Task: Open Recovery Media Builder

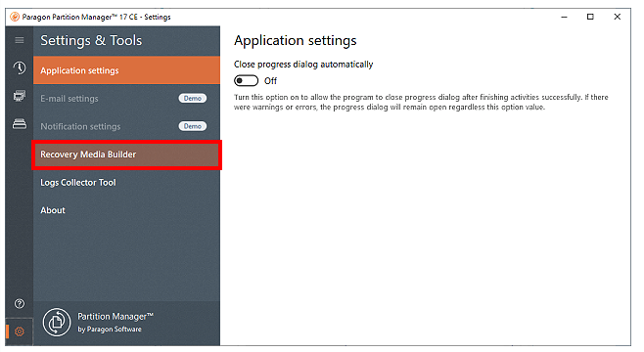Action: click(126, 154)
